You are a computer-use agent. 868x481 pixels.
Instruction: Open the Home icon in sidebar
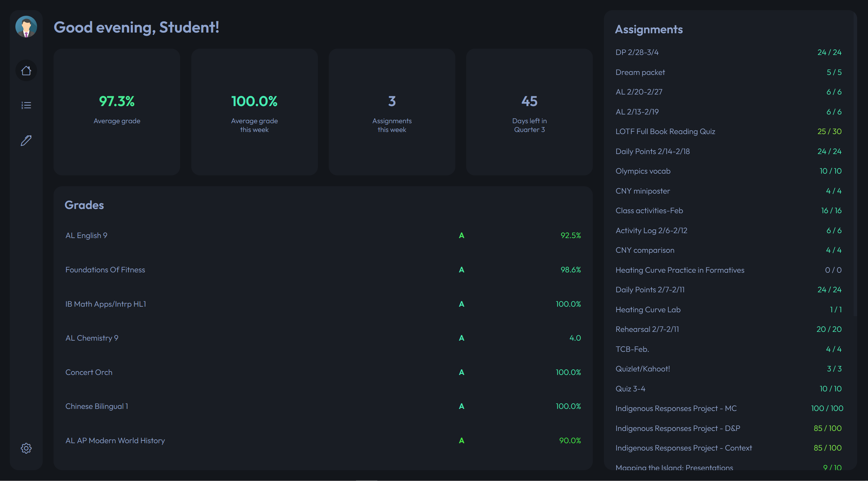(26, 71)
